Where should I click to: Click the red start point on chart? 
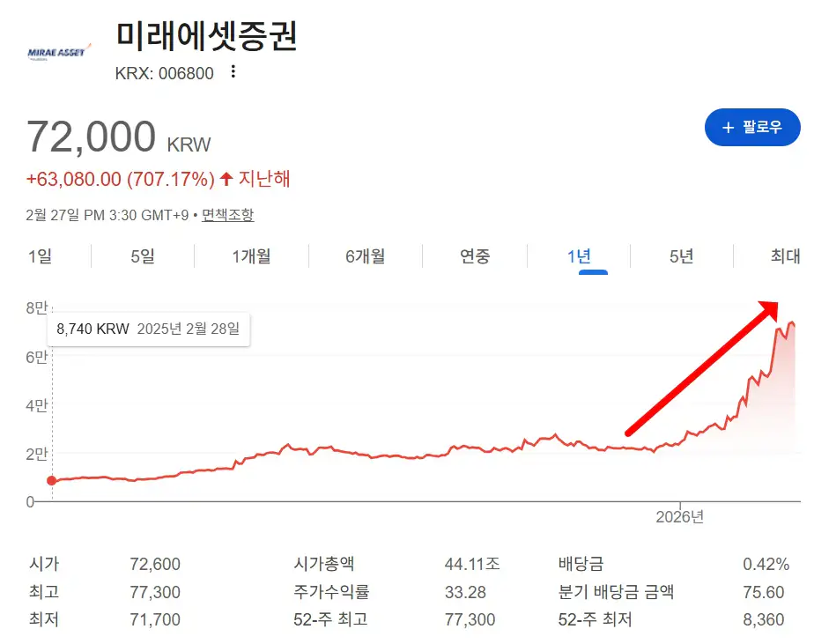[51, 480]
